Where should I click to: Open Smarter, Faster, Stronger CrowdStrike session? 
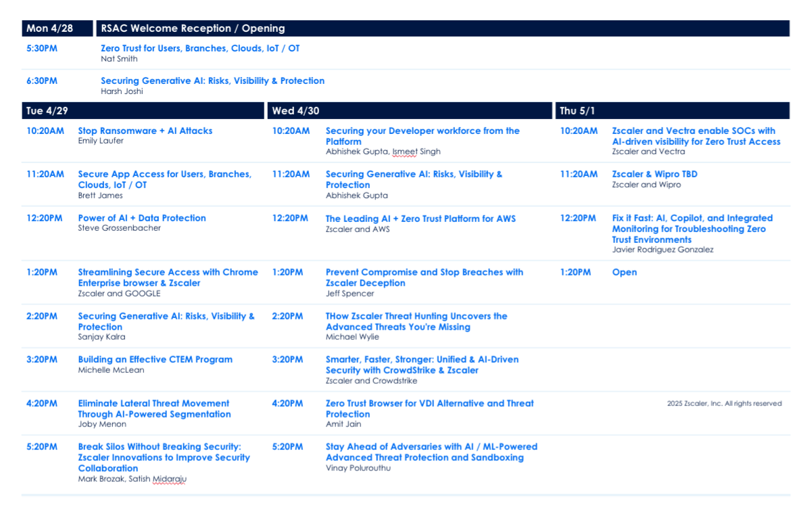[x=423, y=365]
